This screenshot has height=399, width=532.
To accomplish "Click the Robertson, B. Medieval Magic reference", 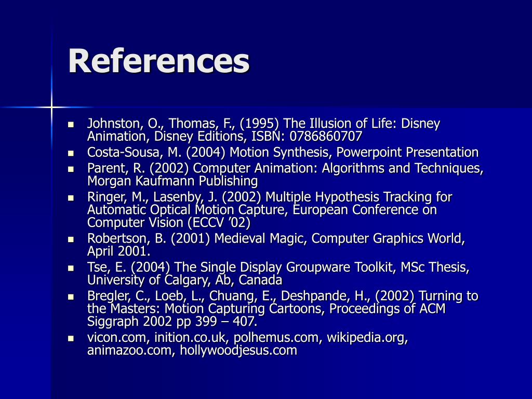I will pyautogui.click(x=276, y=245).
